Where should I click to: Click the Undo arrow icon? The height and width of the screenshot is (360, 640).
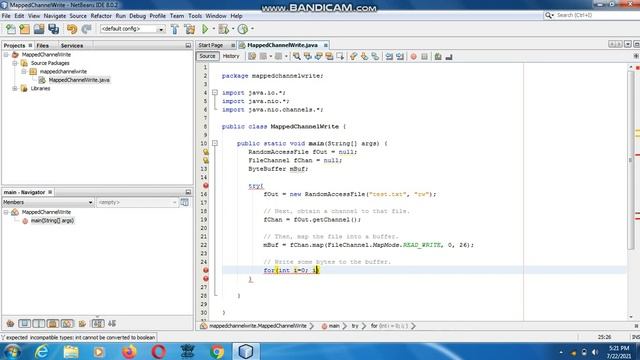(72, 29)
